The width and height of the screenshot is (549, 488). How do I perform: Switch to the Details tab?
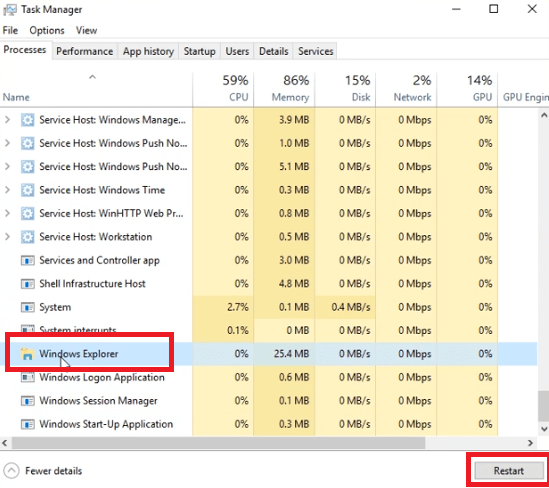(274, 51)
